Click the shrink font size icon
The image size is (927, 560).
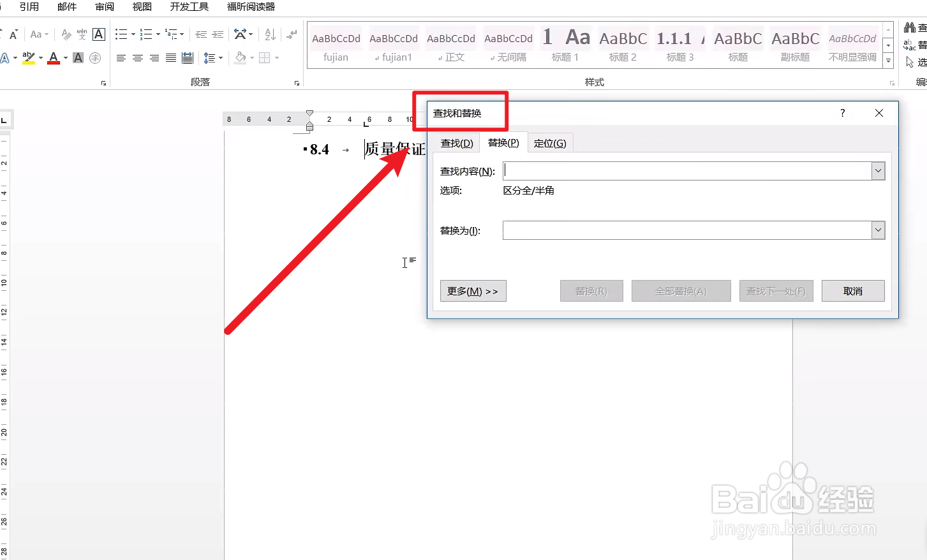(13, 34)
